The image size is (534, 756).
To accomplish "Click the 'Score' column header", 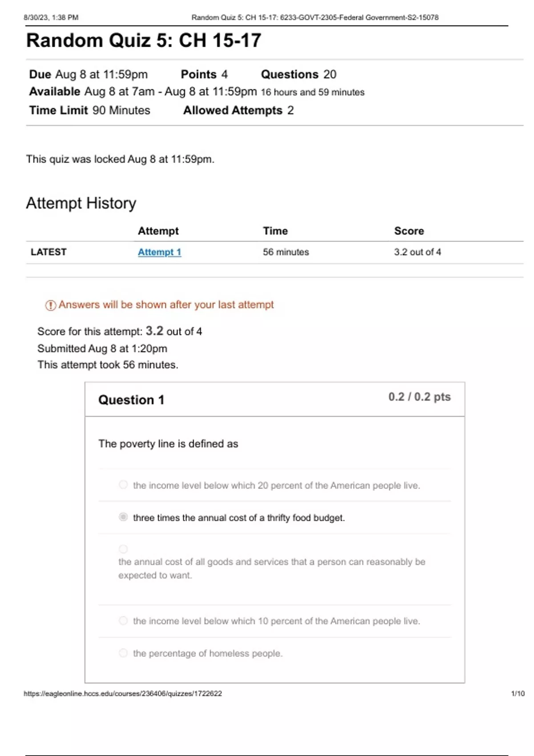I will 409,231.
